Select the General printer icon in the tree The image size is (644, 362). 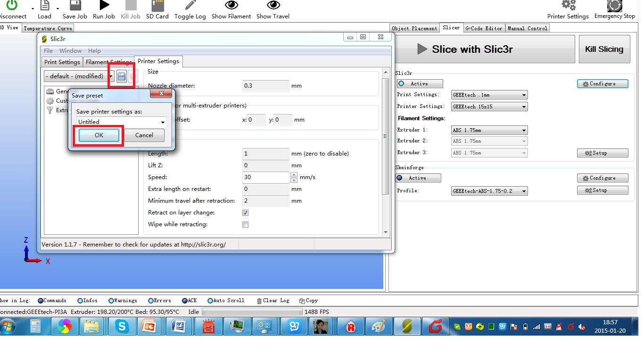(50, 91)
